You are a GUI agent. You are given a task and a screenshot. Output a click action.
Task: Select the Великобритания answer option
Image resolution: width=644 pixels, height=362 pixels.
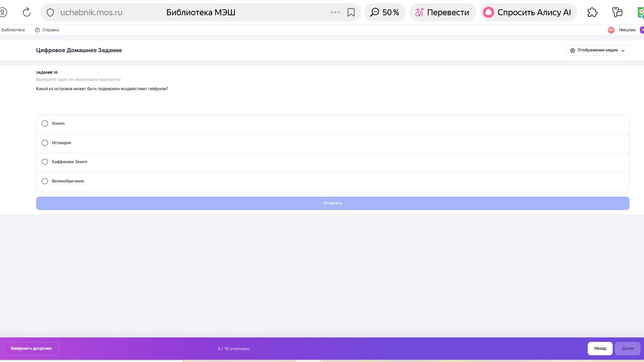click(x=332, y=182)
